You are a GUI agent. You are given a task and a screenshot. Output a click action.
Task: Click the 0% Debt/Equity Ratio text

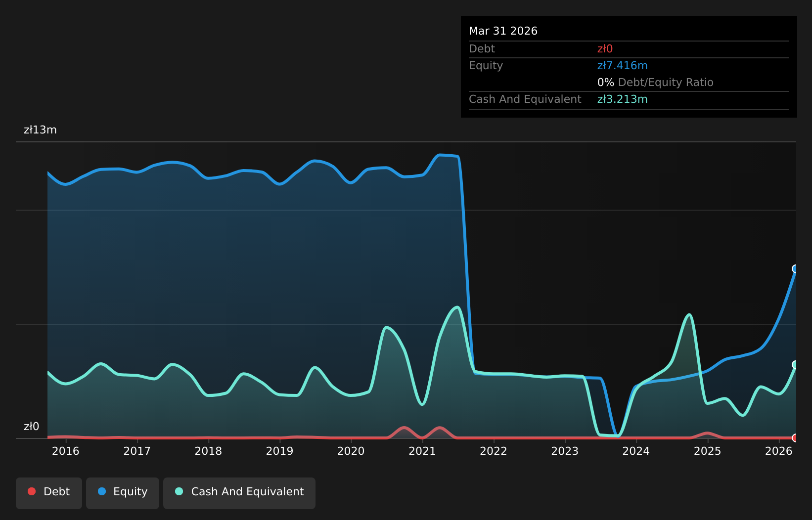(x=655, y=83)
